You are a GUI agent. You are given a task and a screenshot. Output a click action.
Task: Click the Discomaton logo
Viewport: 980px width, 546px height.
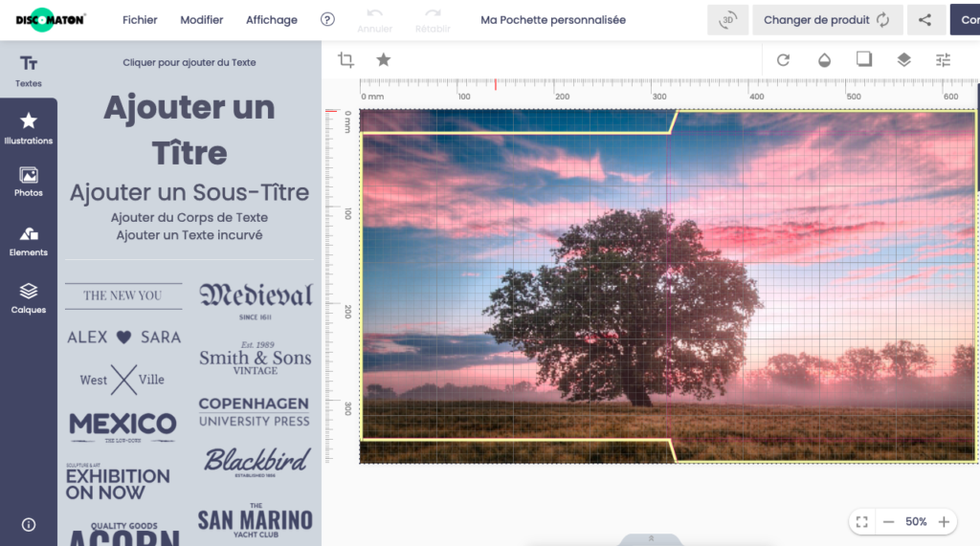click(x=50, y=20)
